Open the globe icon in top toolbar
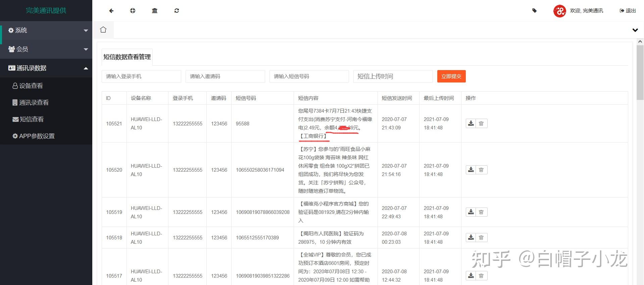644x285 pixels. click(x=133, y=11)
